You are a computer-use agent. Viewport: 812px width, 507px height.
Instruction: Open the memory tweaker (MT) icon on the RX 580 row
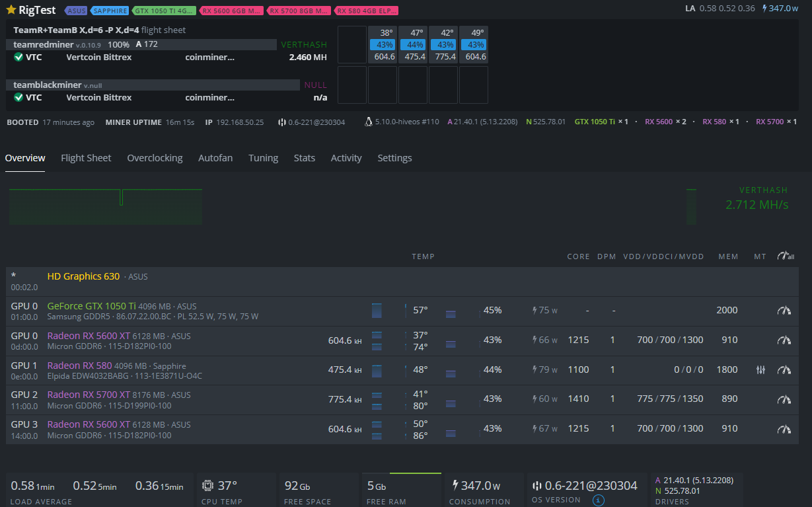[760, 370]
